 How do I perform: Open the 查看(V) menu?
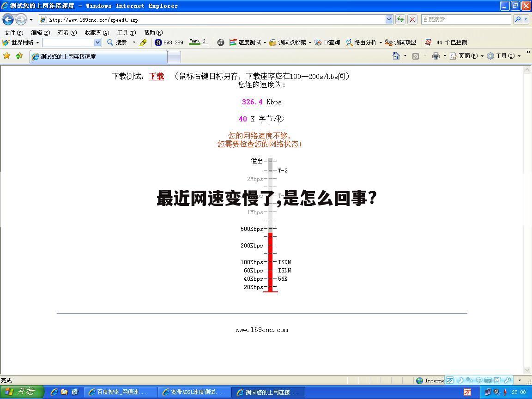(x=67, y=33)
